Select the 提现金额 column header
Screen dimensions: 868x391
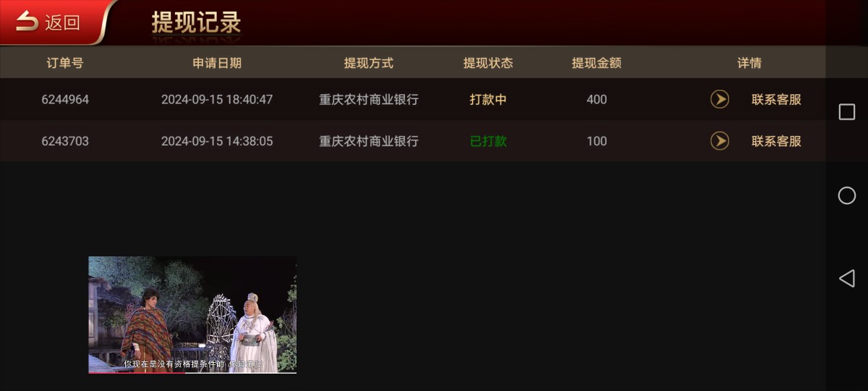pos(597,63)
